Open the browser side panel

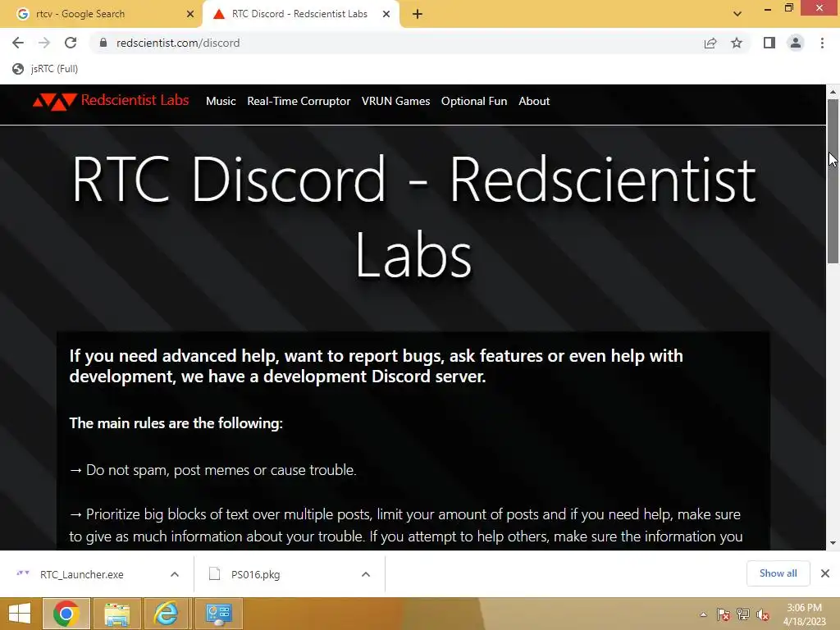tap(769, 43)
